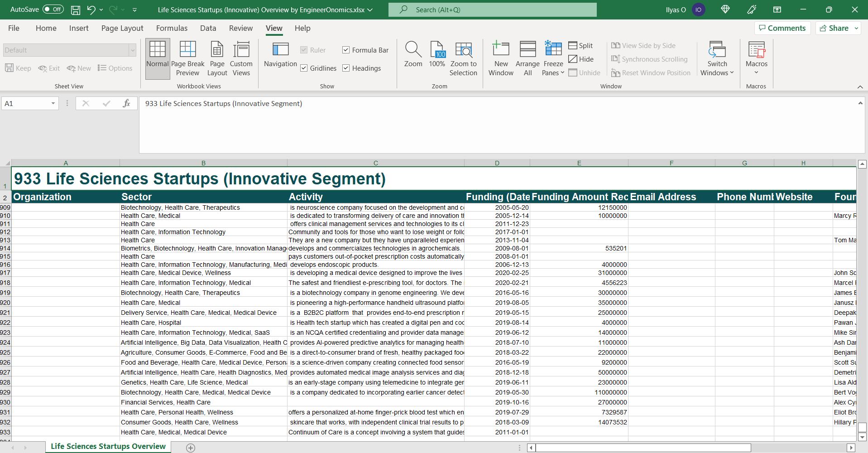Switch to the Formulas ribbon tab
The height and width of the screenshot is (453, 868).
pos(172,28)
